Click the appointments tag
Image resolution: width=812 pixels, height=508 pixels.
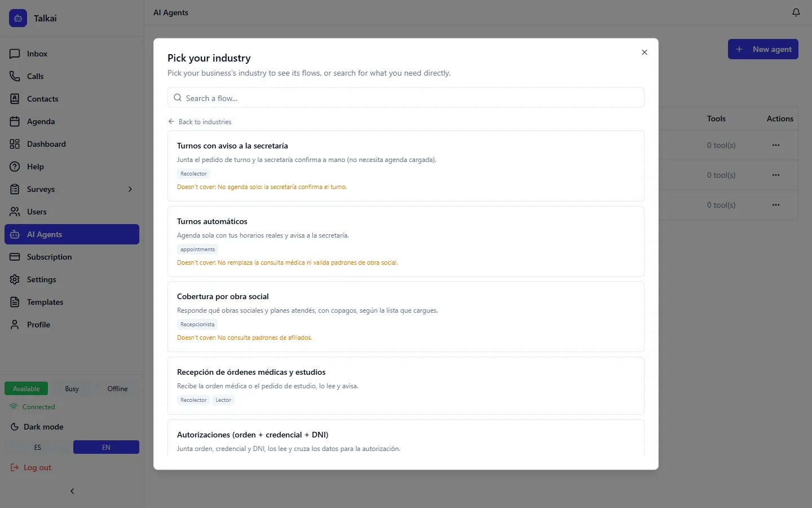[197, 249]
